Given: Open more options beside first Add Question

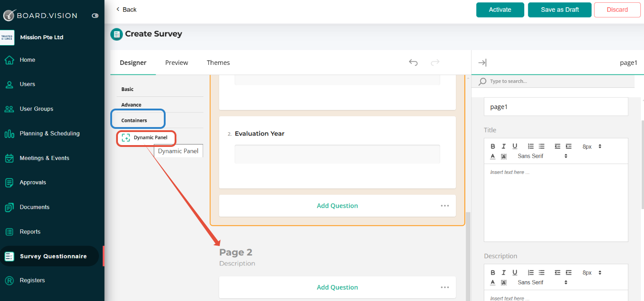Looking at the screenshot, I should (445, 205).
